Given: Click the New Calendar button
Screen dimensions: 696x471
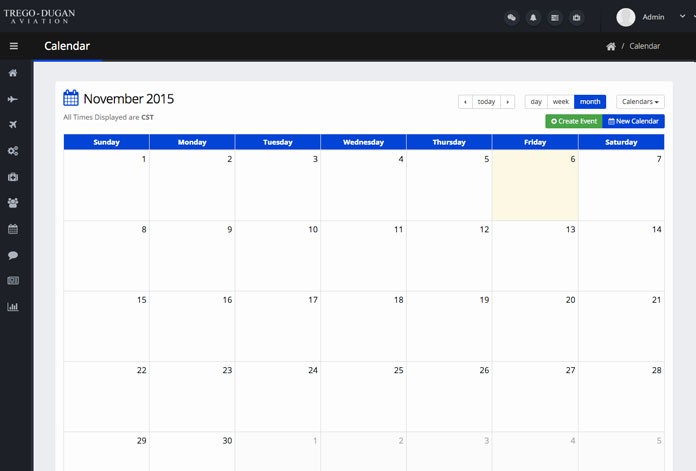Looking at the screenshot, I should (x=633, y=121).
